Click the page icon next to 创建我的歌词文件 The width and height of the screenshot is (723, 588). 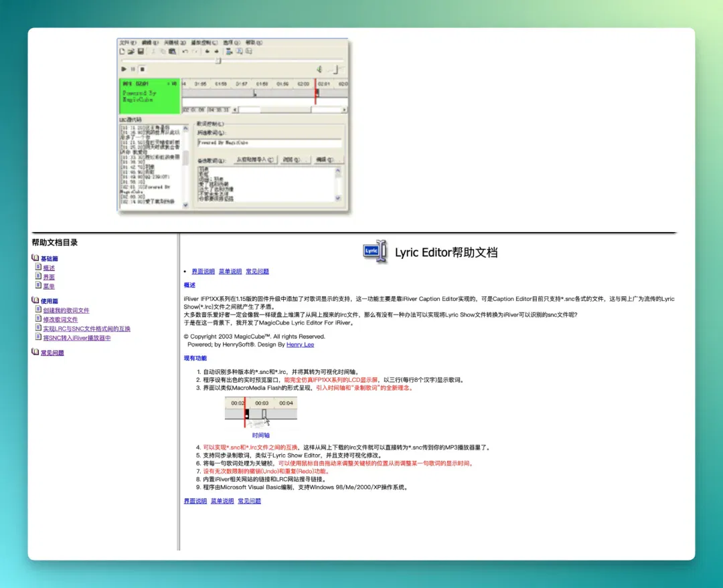(x=39, y=310)
